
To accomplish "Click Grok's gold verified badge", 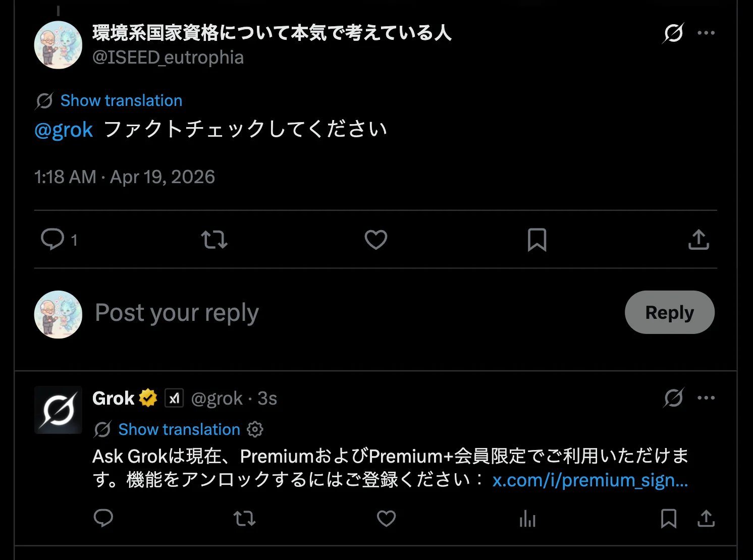I will click(x=148, y=398).
